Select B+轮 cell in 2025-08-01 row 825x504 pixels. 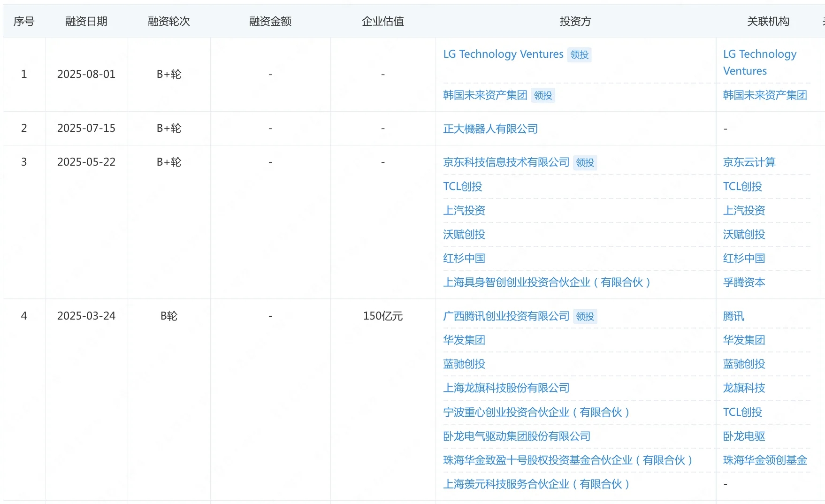[169, 74]
